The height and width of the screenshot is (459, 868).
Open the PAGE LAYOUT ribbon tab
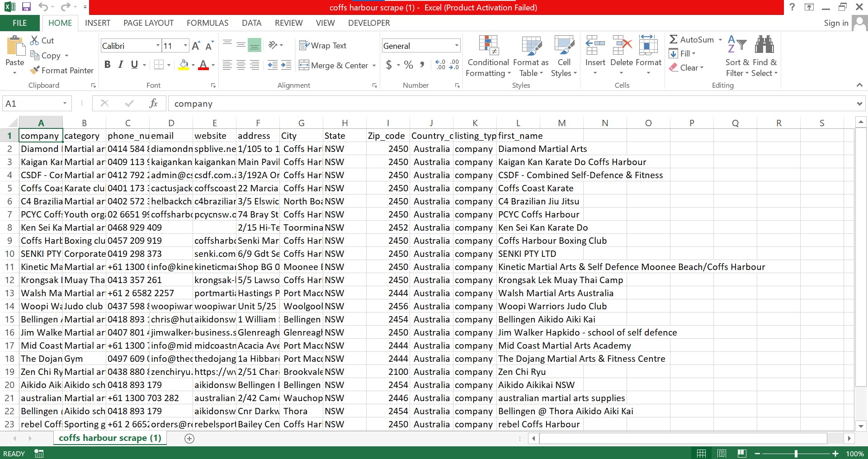tap(148, 23)
